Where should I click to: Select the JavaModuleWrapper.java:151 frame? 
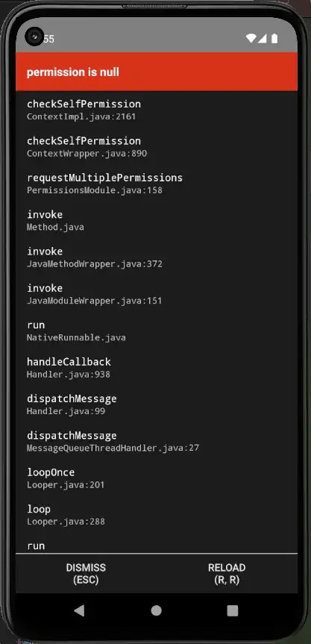(157, 294)
